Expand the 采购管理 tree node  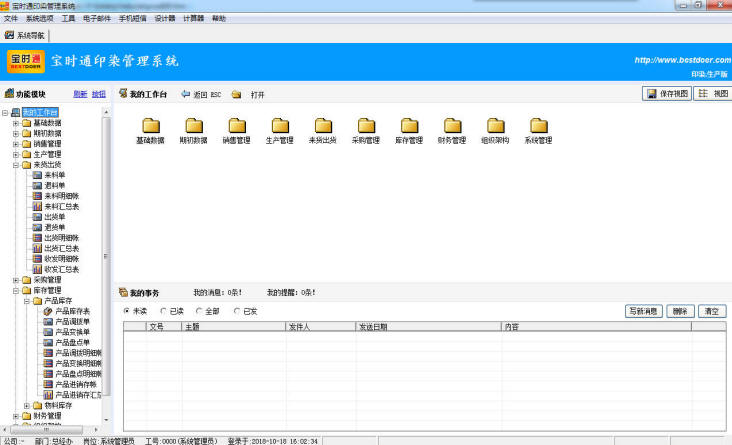pos(16,280)
